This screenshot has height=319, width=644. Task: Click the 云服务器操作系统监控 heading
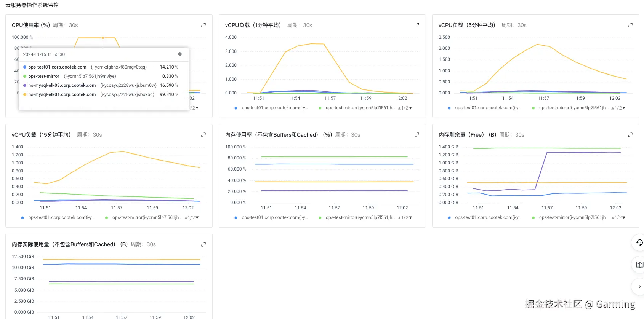click(x=32, y=5)
